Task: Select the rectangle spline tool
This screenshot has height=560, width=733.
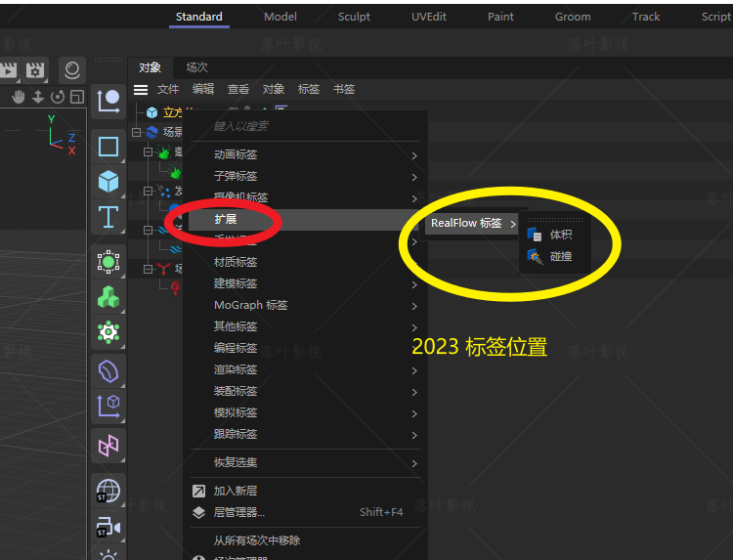Action: [x=108, y=147]
